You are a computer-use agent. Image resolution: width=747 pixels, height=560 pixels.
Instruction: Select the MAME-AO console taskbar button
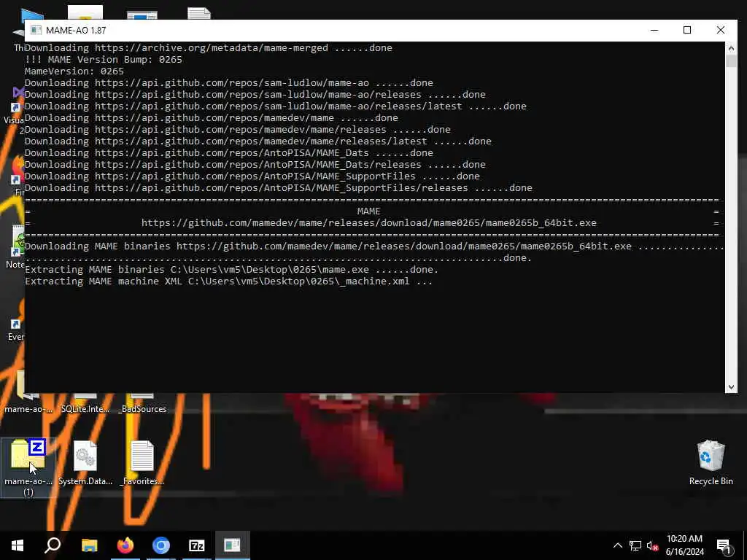(x=233, y=545)
